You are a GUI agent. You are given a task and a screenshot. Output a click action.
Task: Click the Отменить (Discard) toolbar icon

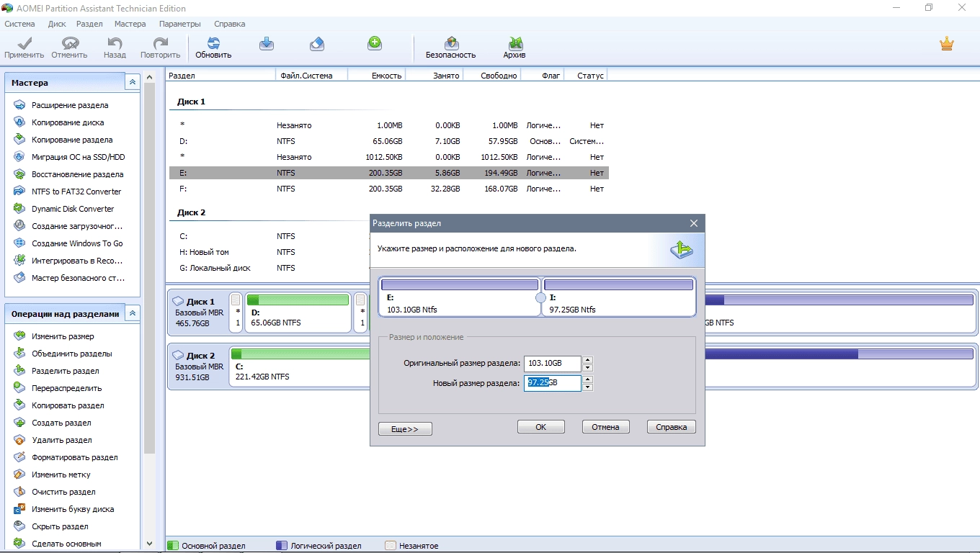tap(69, 48)
